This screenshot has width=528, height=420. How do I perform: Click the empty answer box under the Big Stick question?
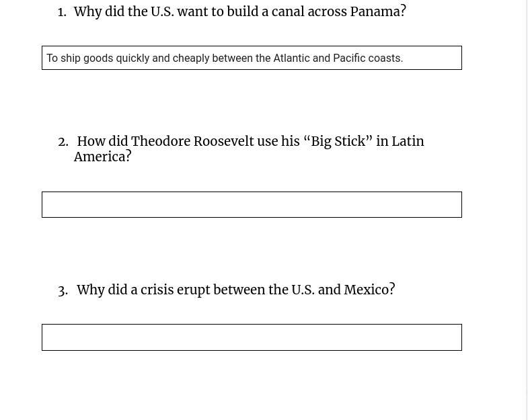click(x=252, y=204)
